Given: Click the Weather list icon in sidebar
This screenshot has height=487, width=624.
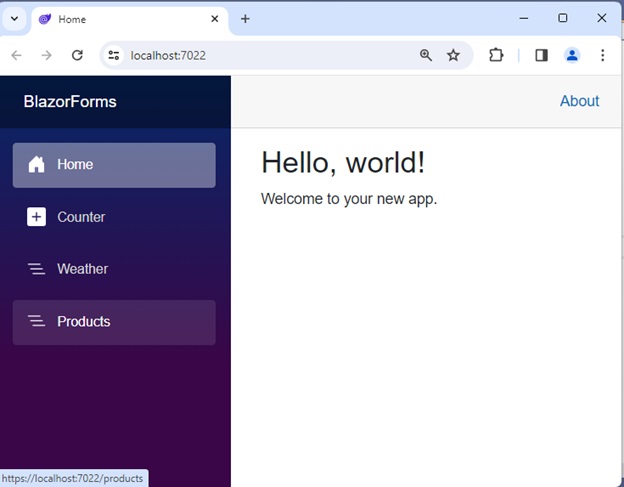Looking at the screenshot, I should pos(37,269).
